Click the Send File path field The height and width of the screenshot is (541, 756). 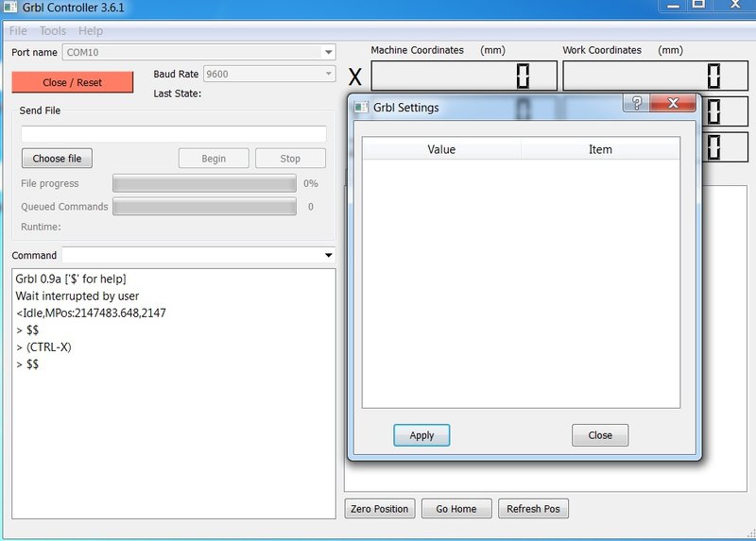[x=174, y=134]
